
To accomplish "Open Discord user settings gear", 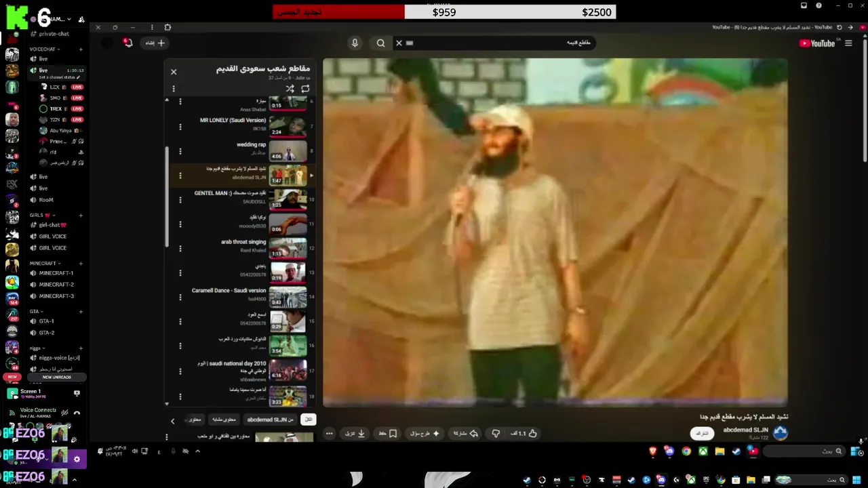I will click(x=77, y=459).
